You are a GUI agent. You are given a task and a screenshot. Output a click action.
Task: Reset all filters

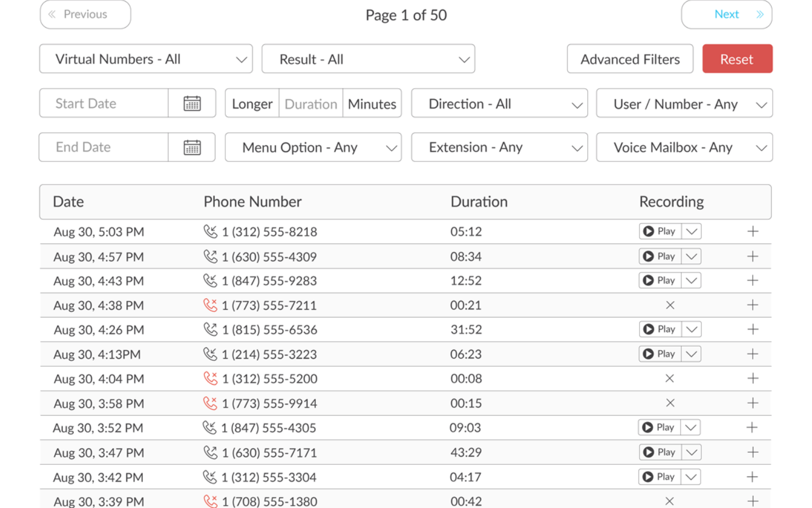tap(737, 59)
